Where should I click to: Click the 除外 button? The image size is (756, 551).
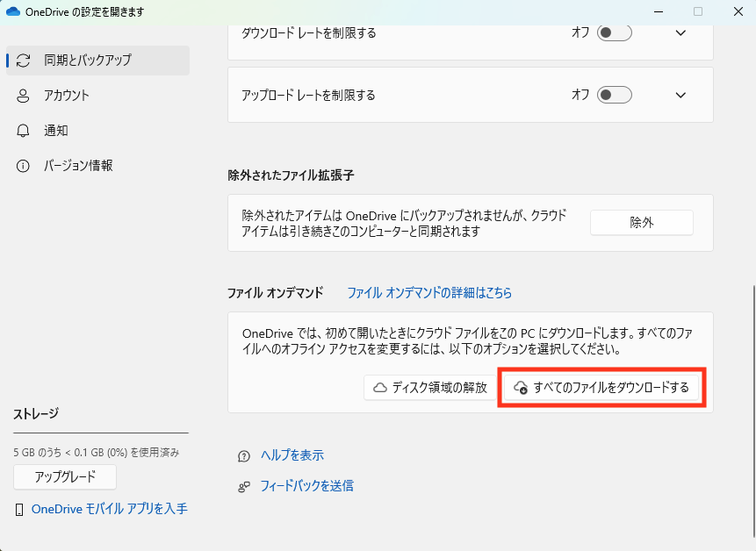[x=642, y=223]
